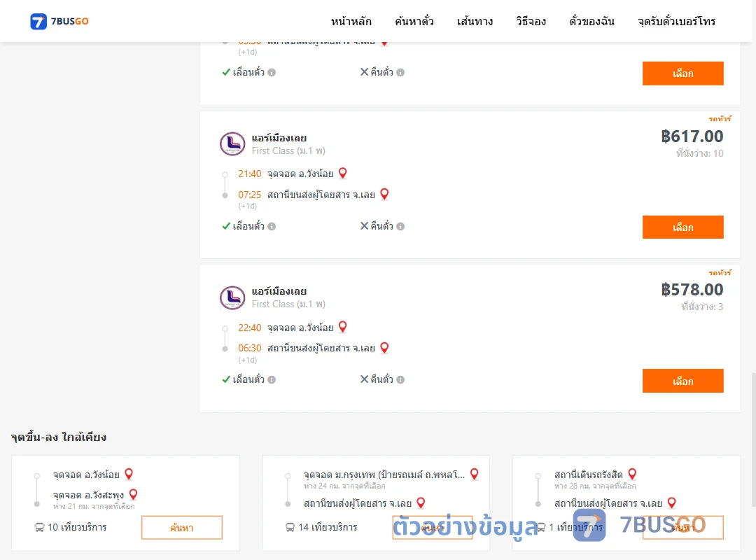Click the green check beside เลื่อนตั๋ว in ฿617.00 trip
This screenshot has height=560, width=756.
pyautogui.click(x=226, y=225)
